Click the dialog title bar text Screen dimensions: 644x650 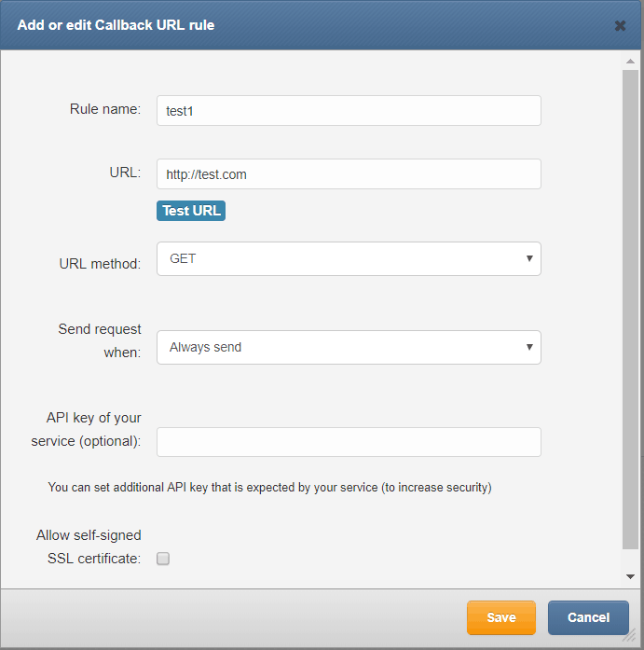[x=116, y=25]
